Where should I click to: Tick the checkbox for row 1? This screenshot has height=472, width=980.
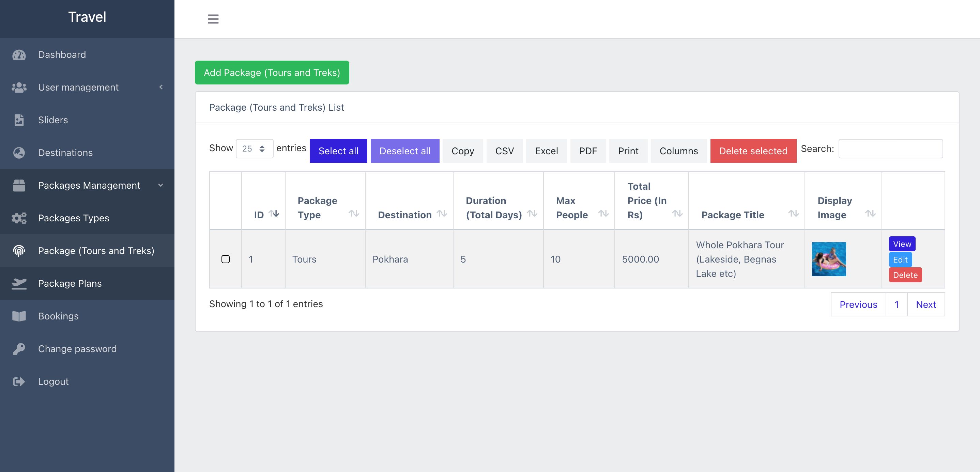pos(226,259)
